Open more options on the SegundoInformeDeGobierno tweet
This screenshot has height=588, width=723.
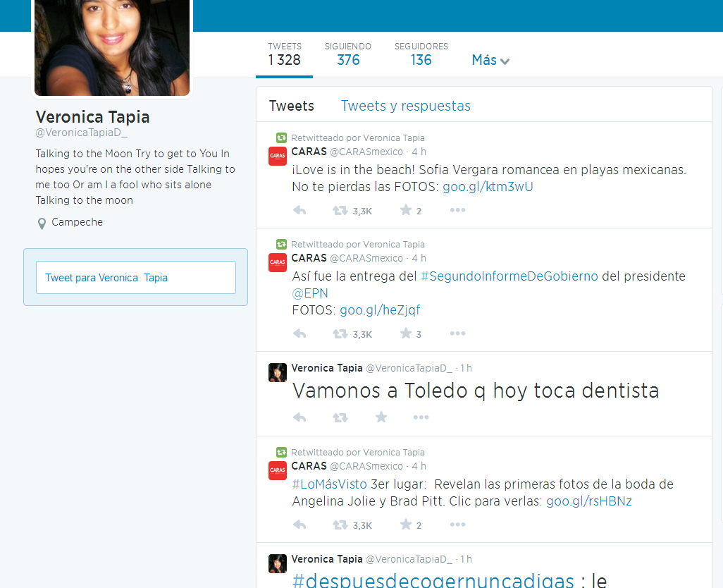457,333
